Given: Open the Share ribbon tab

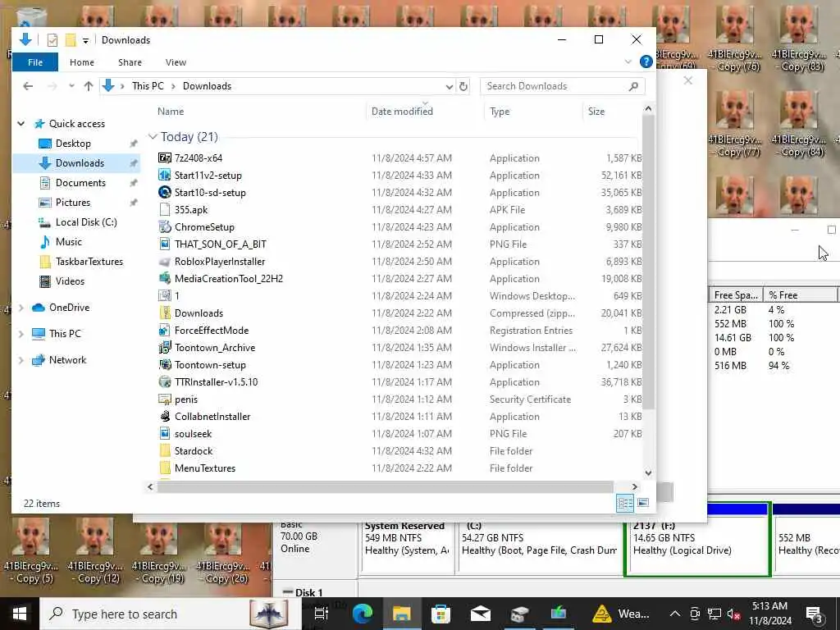Looking at the screenshot, I should 130,62.
